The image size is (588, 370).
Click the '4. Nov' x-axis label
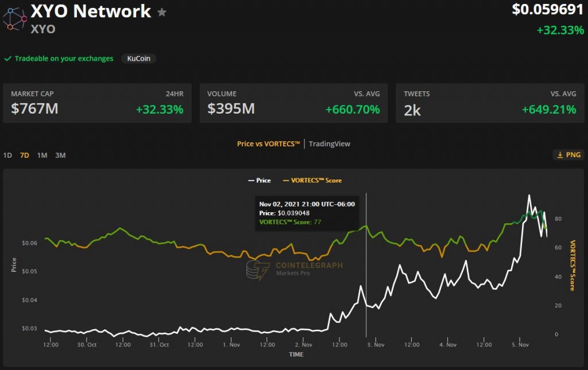coord(448,345)
